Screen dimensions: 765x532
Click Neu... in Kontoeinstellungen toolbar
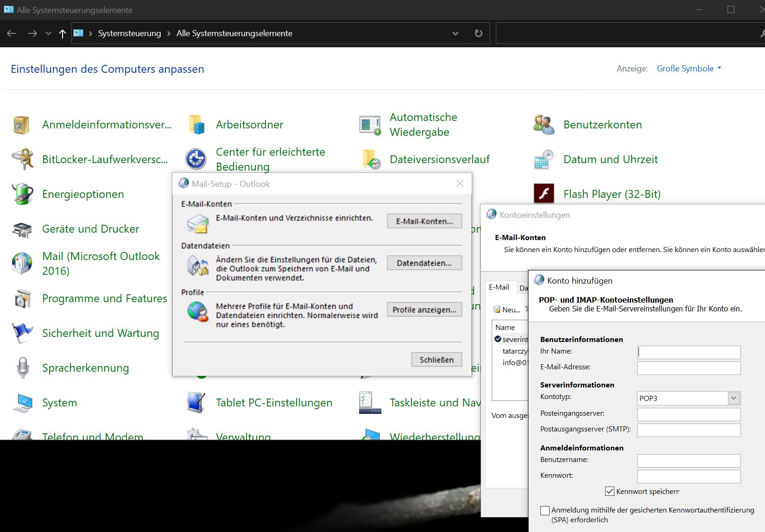point(506,310)
